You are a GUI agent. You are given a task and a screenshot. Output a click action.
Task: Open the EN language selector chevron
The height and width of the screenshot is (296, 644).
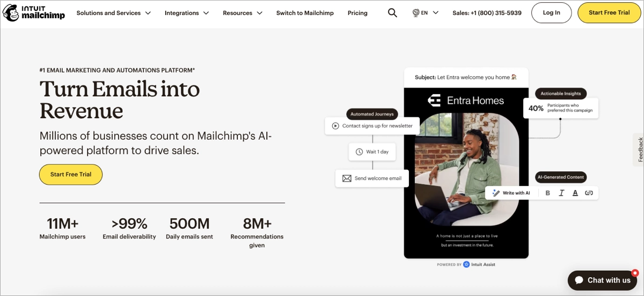[x=435, y=13]
